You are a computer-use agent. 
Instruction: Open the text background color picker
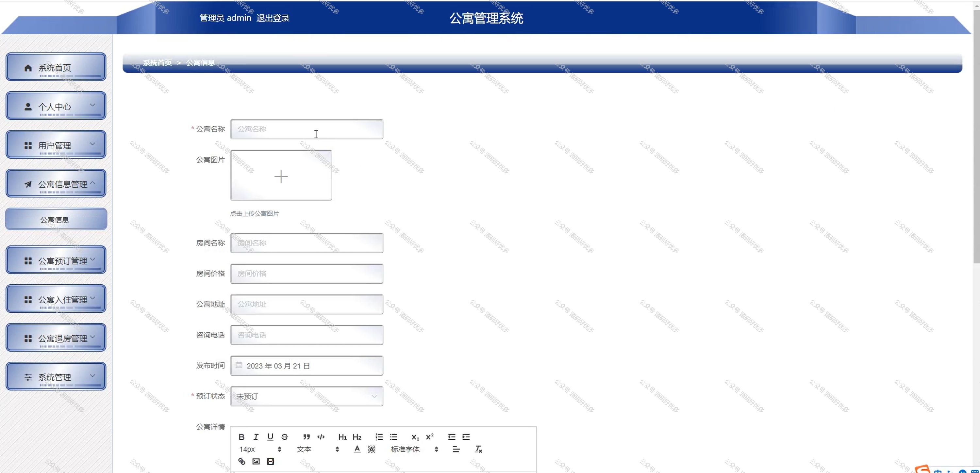371,449
